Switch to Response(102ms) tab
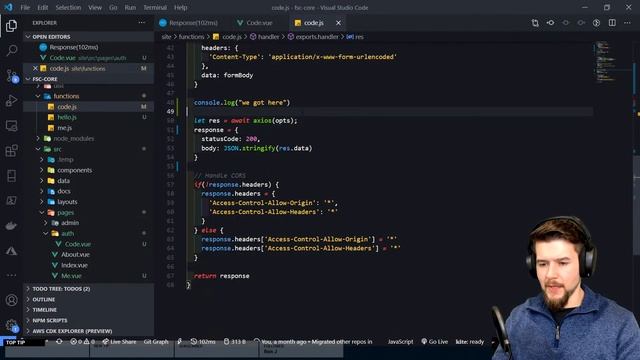The image size is (640, 360). point(189,23)
